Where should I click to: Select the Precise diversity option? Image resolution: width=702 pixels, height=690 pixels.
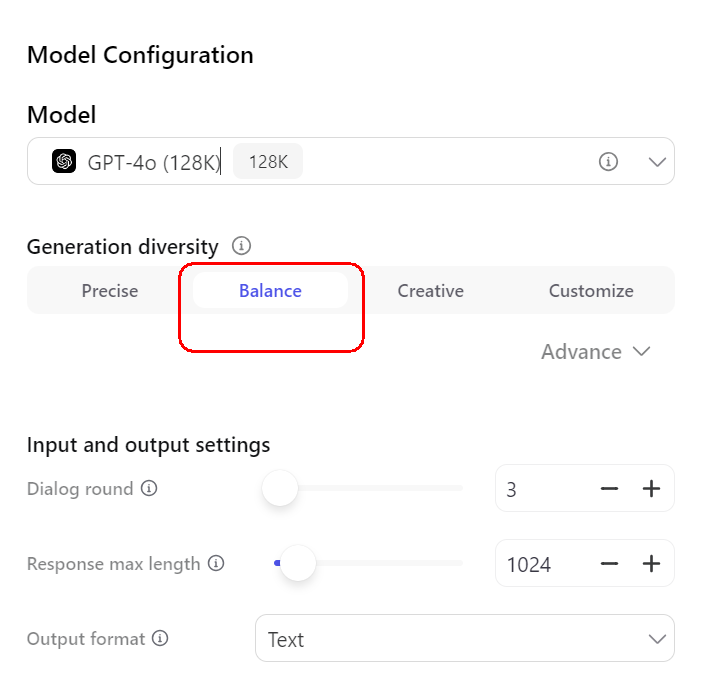point(110,291)
